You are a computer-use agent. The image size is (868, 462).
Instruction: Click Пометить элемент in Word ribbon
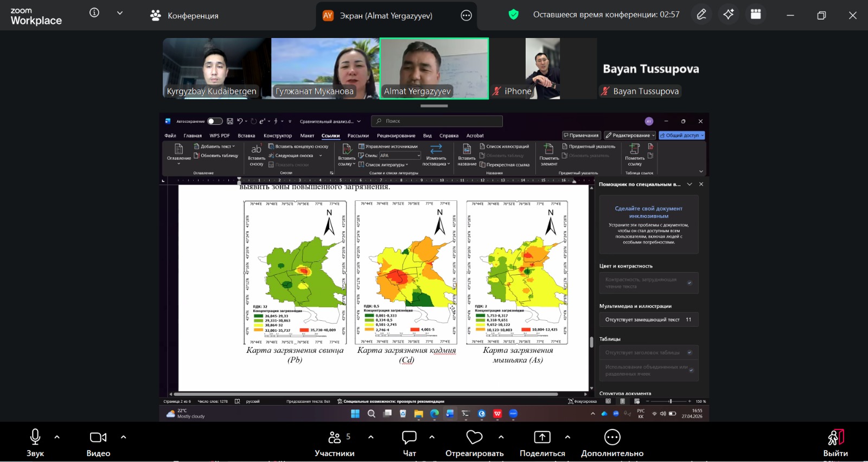coord(549,155)
